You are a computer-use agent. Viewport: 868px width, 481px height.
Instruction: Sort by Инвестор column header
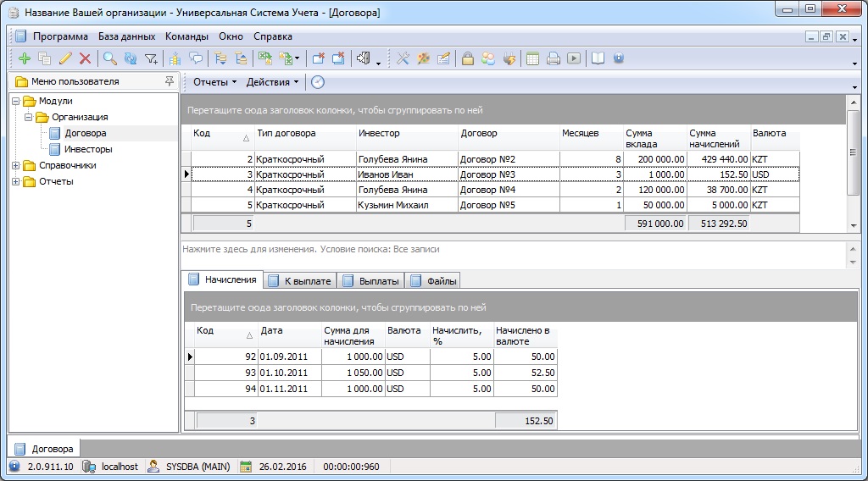(407, 138)
